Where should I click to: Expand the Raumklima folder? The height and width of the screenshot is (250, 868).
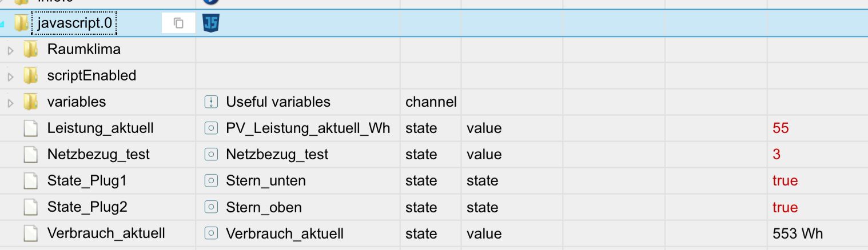(10, 51)
